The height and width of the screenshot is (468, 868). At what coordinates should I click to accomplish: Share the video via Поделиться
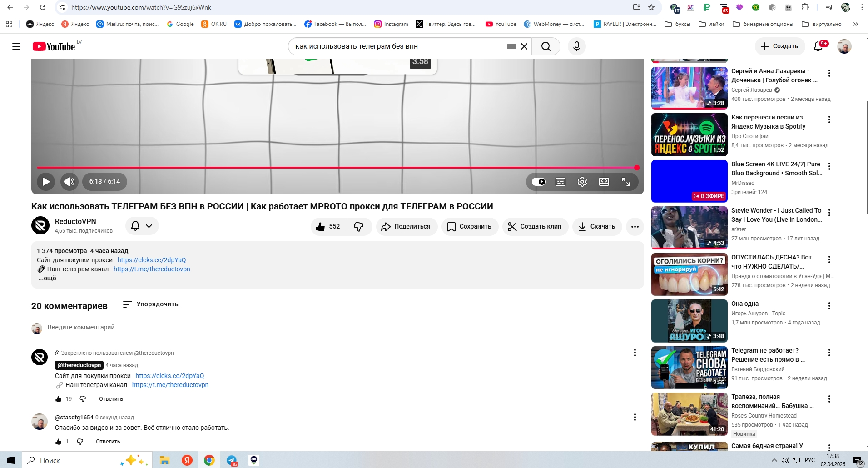(407, 226)
